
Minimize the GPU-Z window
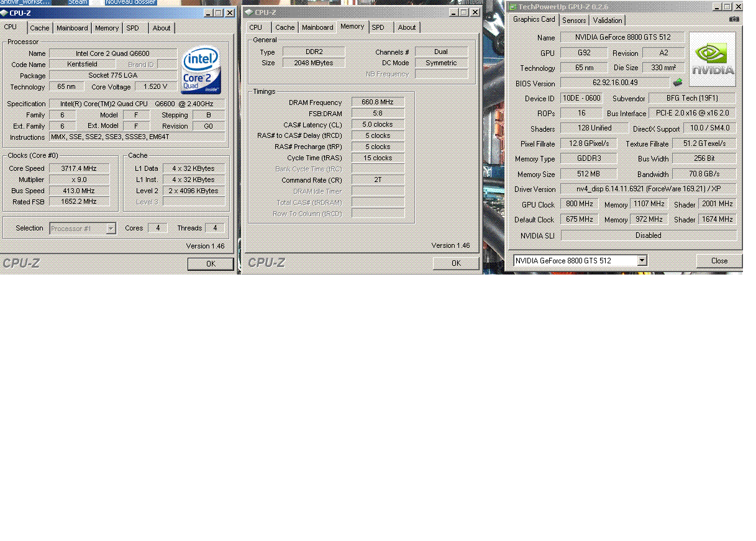716,7
